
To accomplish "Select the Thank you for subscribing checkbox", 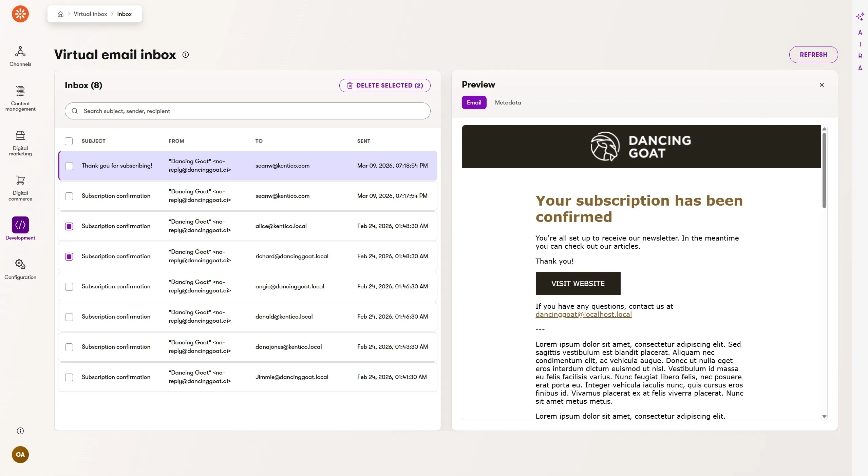I will point(69,166).
